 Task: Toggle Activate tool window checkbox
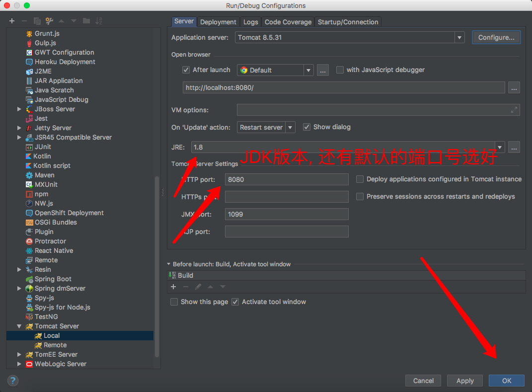[235, 302]
